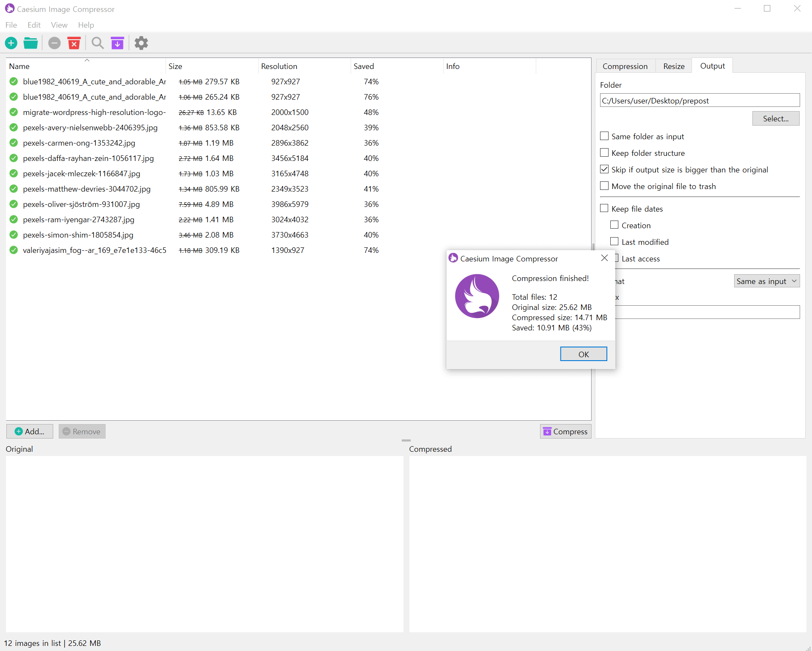812x651 pixels.
Task: Click green check icon of pexels-ram-iyengar row
Action: [x=14, y=219]
